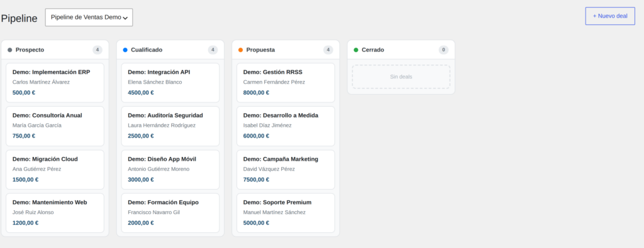Click the blue dot beside Cualificado
The width and height of the screenshot is (644, 248).
(x=125, y=50)
